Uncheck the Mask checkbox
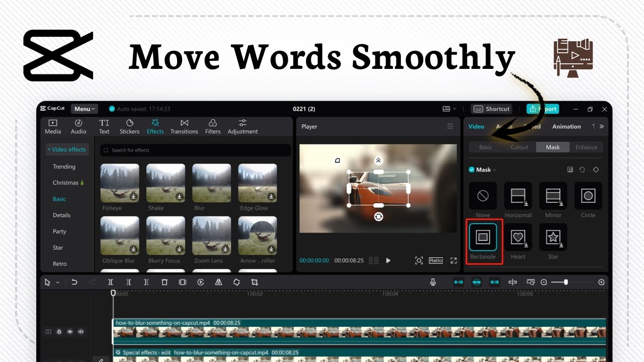This screenshot has width=644, height=362. [x=471, y=169]
